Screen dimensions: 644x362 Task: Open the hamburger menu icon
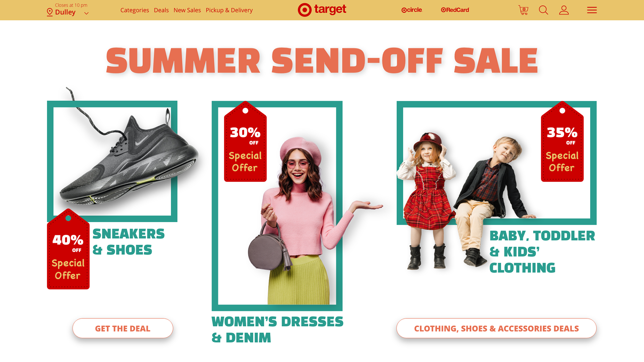tap(592, 10)
